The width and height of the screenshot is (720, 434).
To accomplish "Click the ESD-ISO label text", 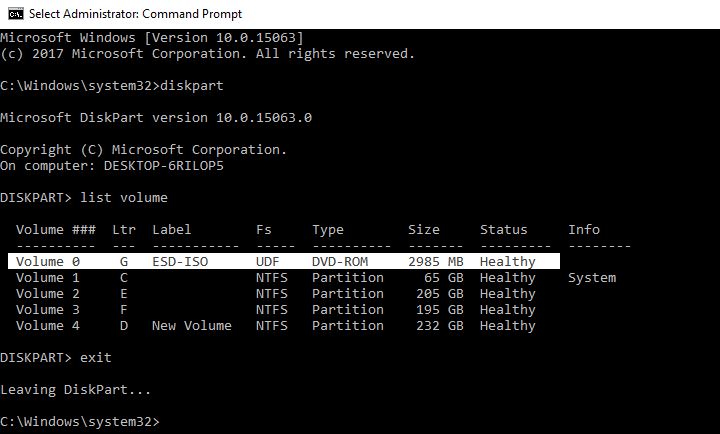I will [180, 261].
